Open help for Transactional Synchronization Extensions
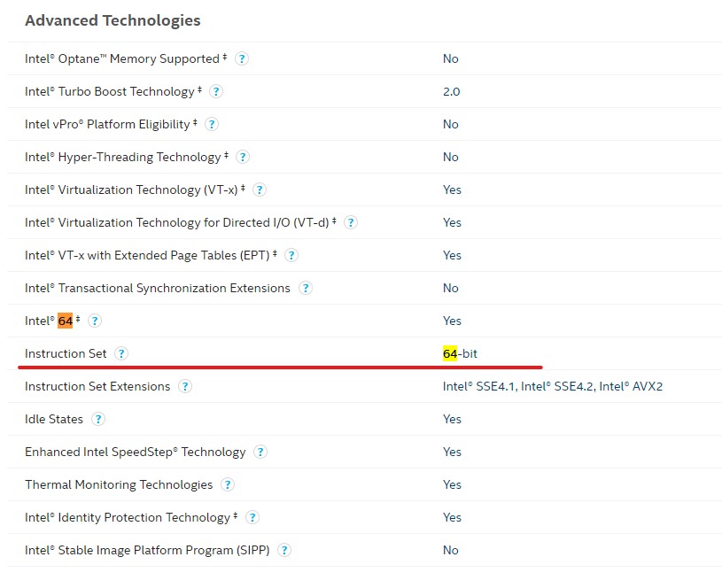The image size is (722, 588). (306, 288)
